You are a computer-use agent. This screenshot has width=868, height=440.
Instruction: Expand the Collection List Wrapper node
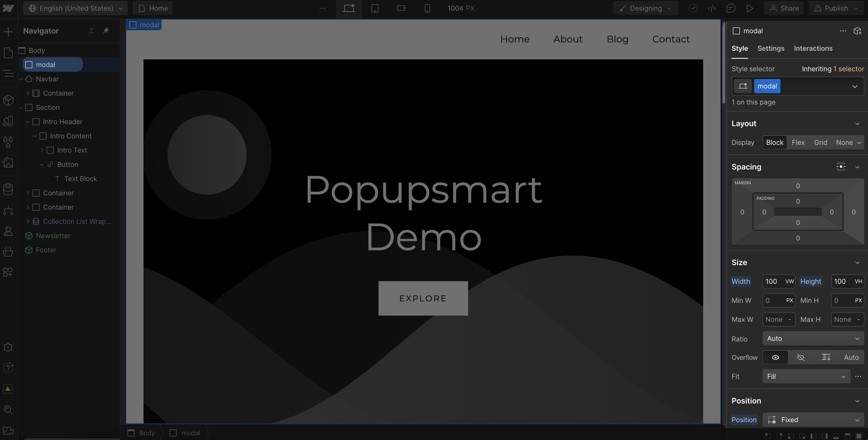coord(28,221)
